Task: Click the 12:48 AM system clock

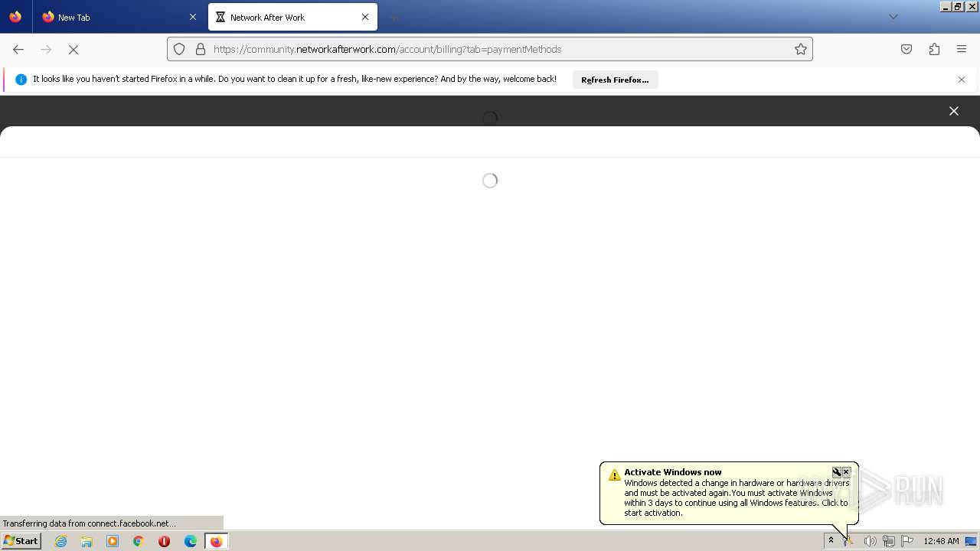Action: pos(941,541)
